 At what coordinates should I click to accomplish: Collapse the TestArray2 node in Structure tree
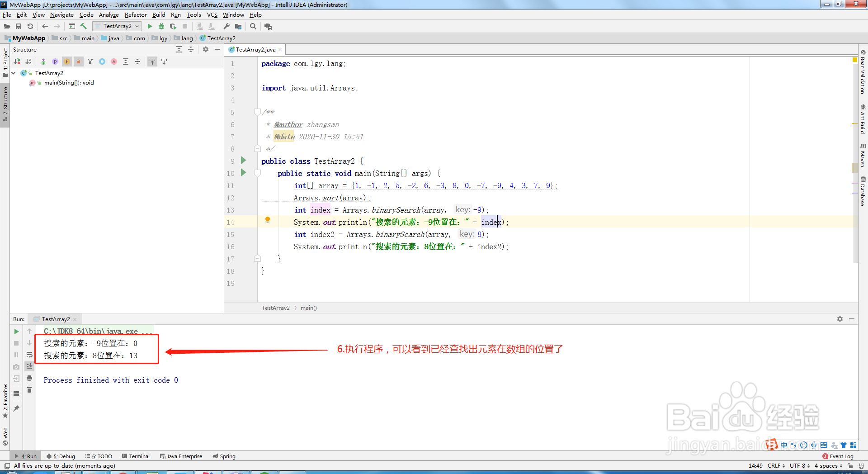[14, 73]
